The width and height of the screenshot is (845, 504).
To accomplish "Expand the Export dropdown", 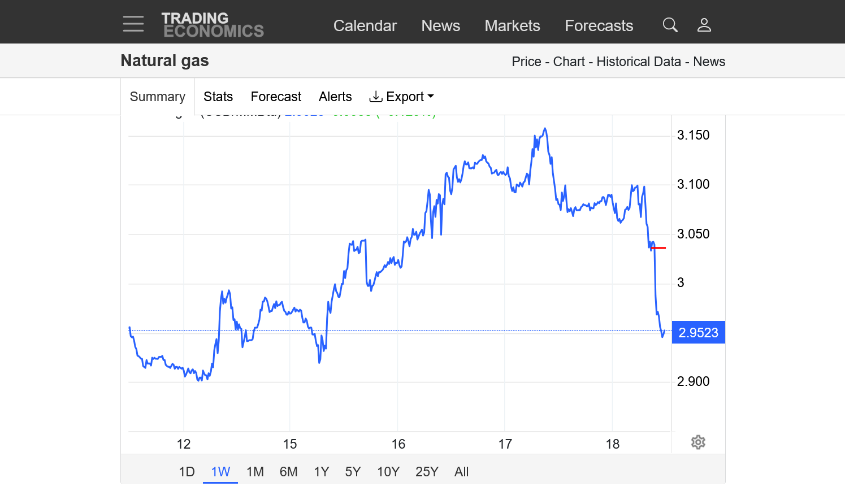I will coord(401,97).
